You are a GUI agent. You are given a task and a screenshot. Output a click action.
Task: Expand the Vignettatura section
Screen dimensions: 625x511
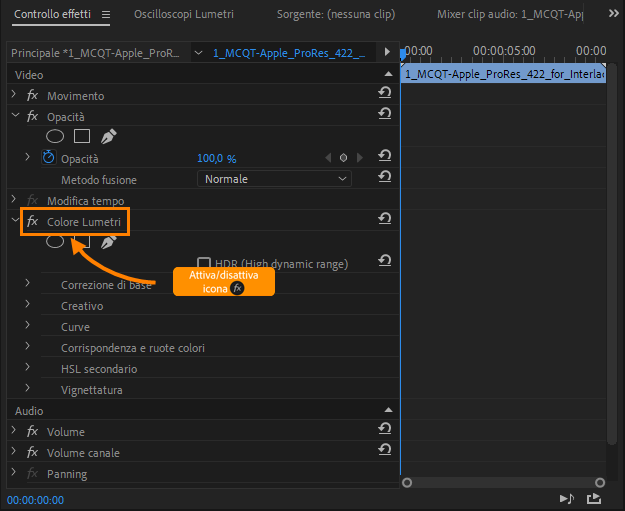click(28, 388)
